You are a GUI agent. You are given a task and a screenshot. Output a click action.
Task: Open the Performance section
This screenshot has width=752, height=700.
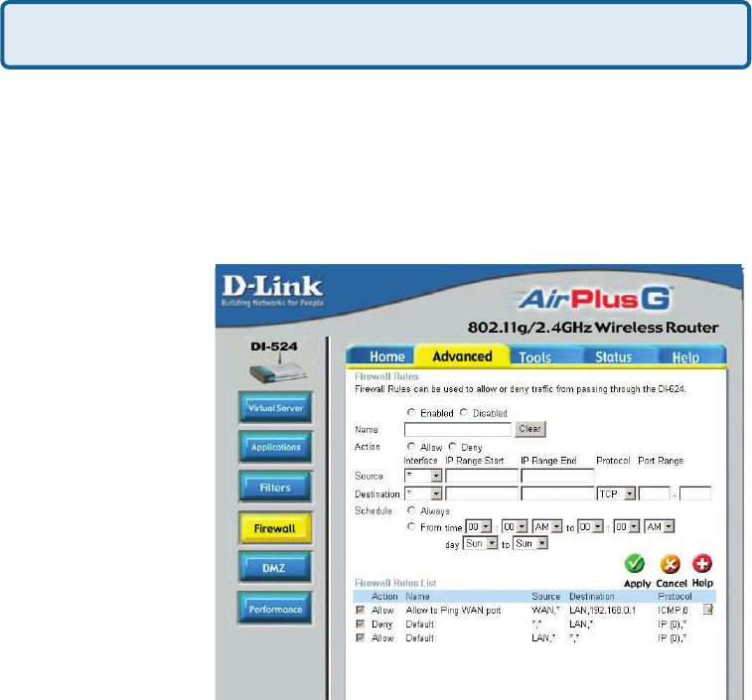click(x=275, y=609)
